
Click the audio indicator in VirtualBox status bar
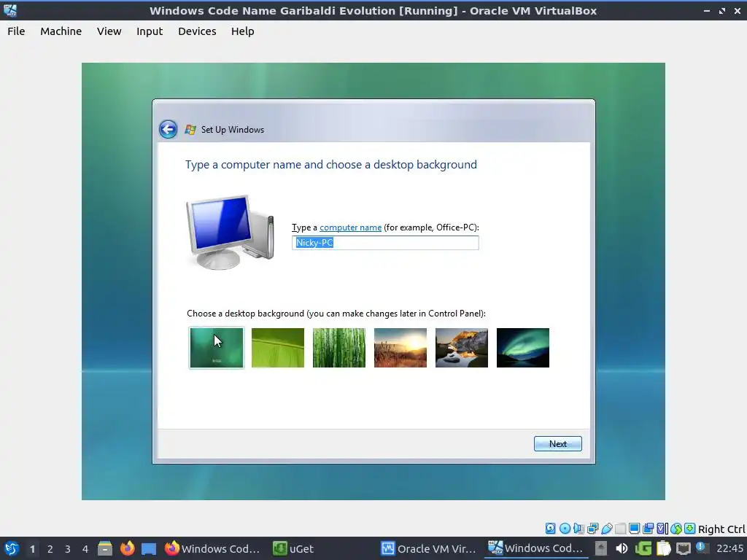pyautogui.click(x=578, y=528)
